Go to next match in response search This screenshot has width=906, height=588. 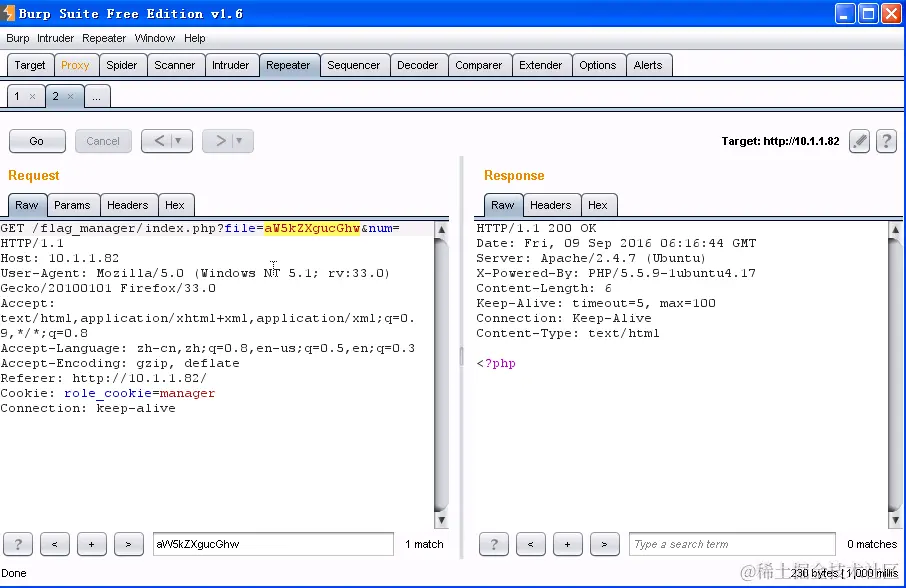click(604, 544)
